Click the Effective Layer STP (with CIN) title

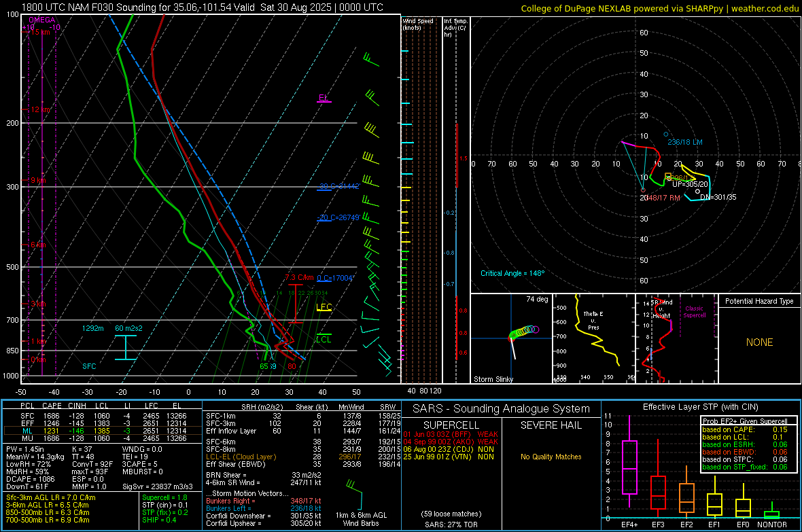700,407
